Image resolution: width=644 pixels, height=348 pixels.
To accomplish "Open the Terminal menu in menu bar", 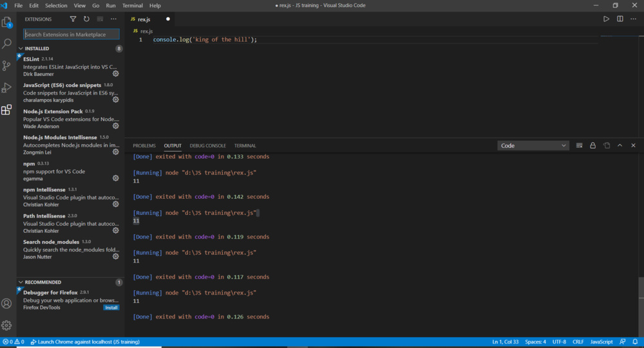I will [133, 5].
